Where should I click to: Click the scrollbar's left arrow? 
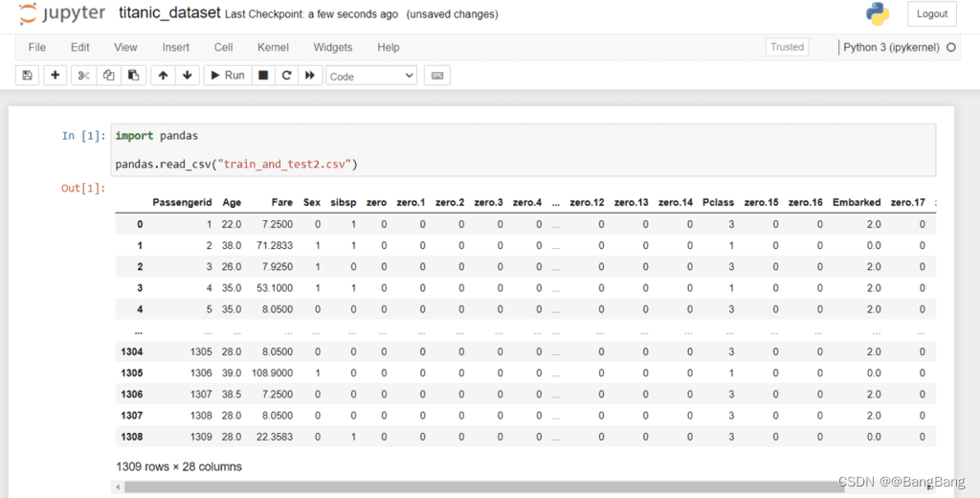coord(118,487)
